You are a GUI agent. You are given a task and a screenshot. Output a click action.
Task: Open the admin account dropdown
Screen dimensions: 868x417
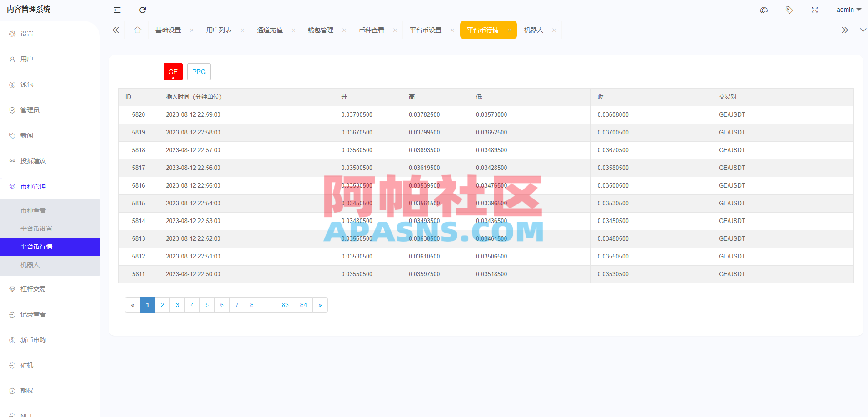[x=848, y=10]
